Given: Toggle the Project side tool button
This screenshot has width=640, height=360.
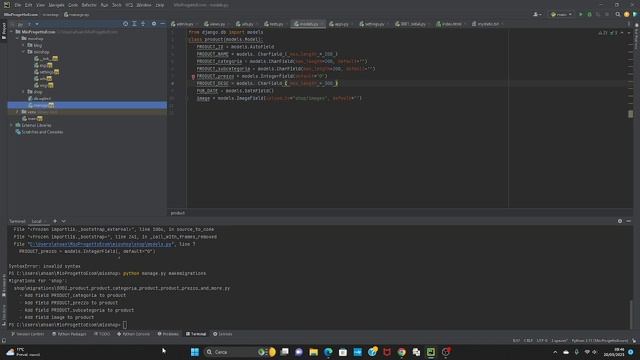Looking at the screenshot, I should [4, 31].
